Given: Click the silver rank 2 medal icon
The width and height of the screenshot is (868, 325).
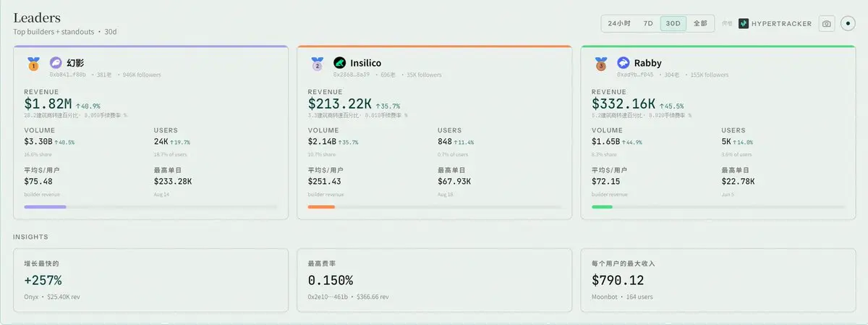Looking at the screenshot, I should point(317,64).
